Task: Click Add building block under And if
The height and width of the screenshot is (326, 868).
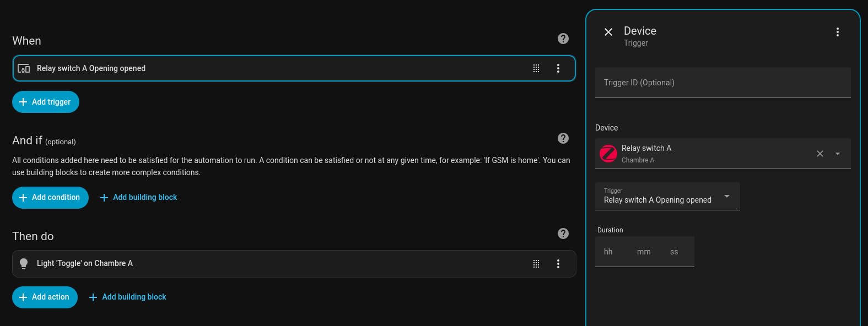Action: point(138,198)
